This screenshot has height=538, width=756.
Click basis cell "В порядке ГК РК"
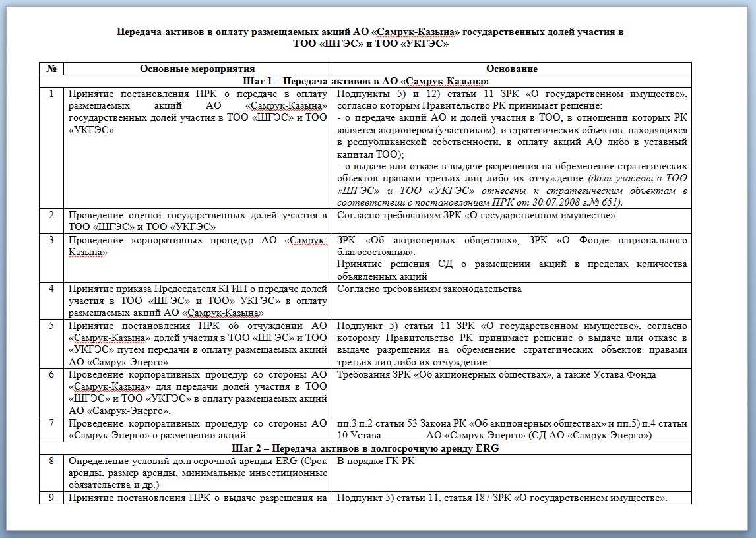pos(511,473)
